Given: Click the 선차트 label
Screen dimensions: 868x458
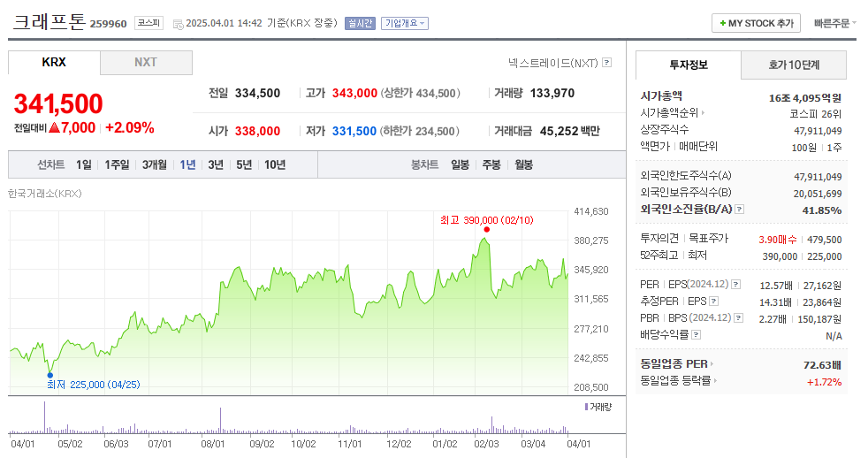Looking at the screenshot, I should point(51,165).
